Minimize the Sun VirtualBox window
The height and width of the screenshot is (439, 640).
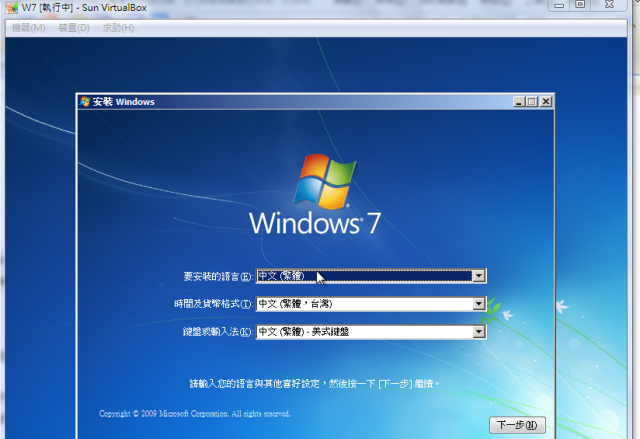pyautogui.click(x=559, y=5)
